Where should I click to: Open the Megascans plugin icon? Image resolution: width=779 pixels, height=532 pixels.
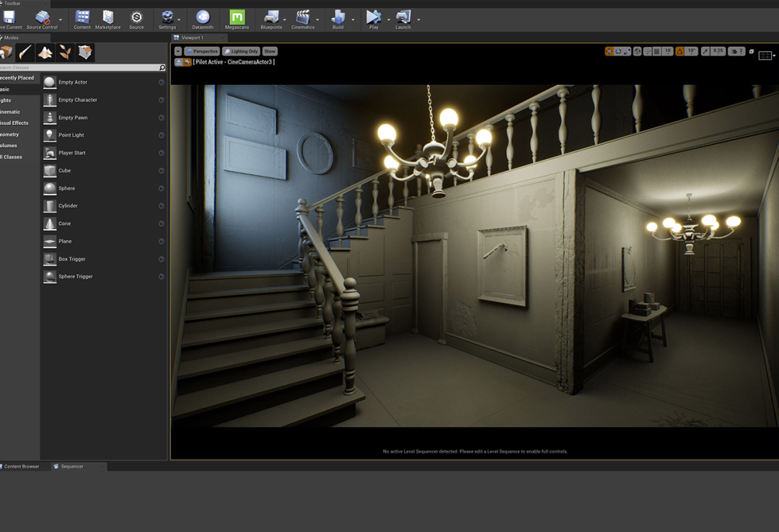237,20
